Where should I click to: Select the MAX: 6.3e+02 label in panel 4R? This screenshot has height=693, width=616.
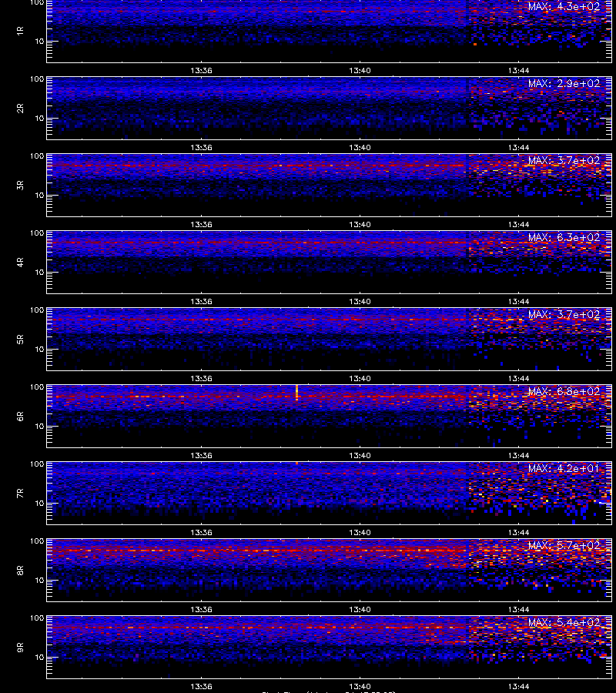point(564,237)
